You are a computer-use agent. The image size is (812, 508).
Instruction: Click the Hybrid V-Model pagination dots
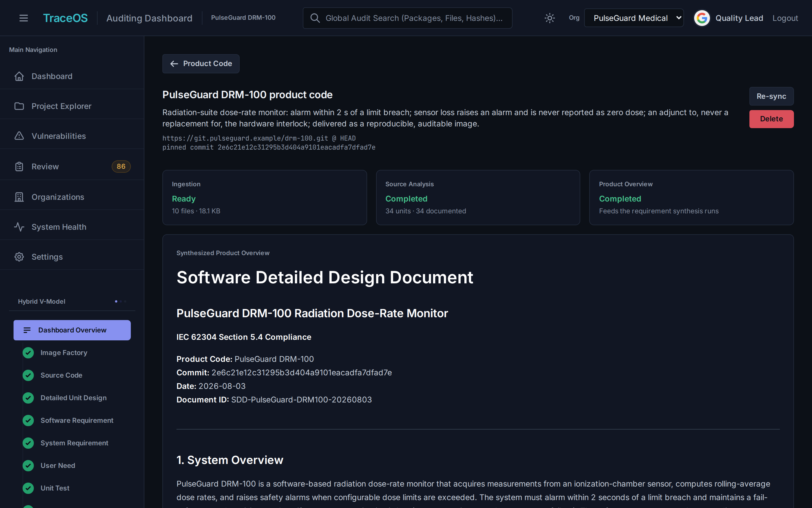click(120, 301)
